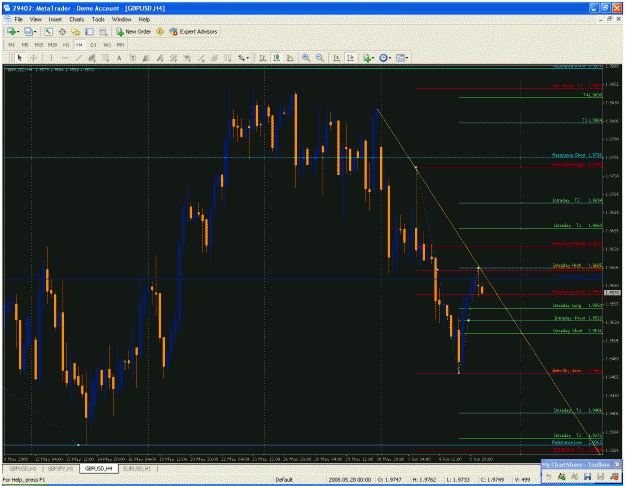
Task: Switch to the GBPJPY,H1 chart tab
Action: pyautogui.click(x=60, y=468)
